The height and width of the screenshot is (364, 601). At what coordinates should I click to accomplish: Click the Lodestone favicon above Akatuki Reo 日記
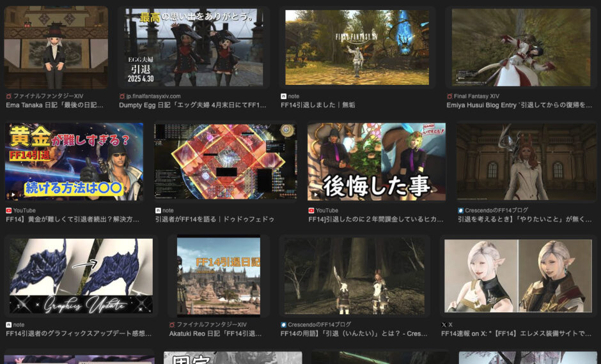coord(172,324)
